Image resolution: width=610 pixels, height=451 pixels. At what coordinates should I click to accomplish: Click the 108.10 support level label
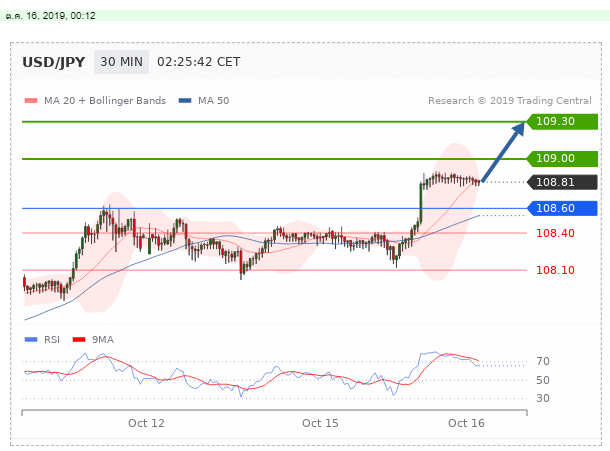[x=553, y=270]
